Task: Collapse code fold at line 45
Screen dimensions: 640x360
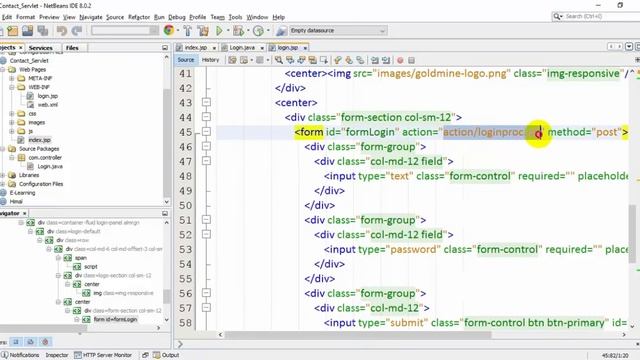Action: [207, 131]
